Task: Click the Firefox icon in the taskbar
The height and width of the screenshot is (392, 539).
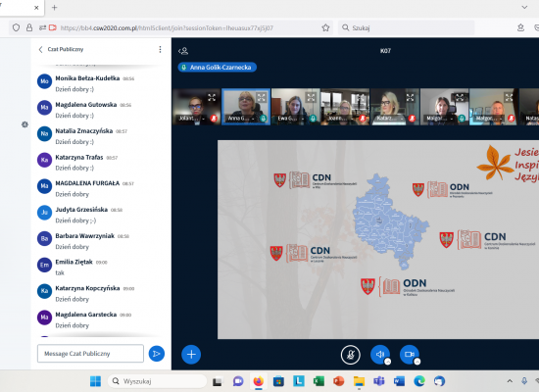Action: pyautogui.click(x=259, y=381)
